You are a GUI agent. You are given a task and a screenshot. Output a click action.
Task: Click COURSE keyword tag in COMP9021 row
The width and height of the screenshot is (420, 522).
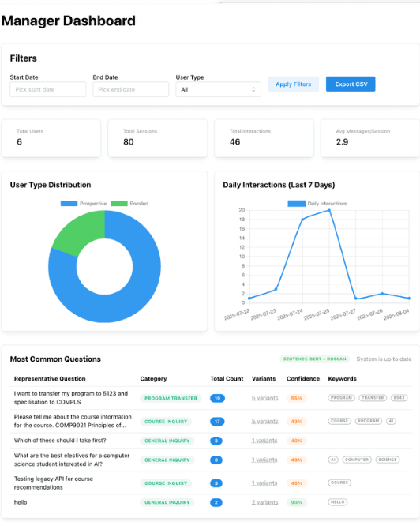coord(339,421)
